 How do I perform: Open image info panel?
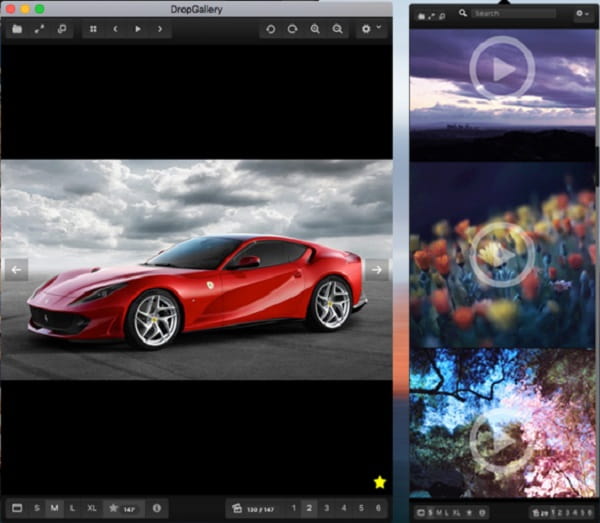pos(157,508)
